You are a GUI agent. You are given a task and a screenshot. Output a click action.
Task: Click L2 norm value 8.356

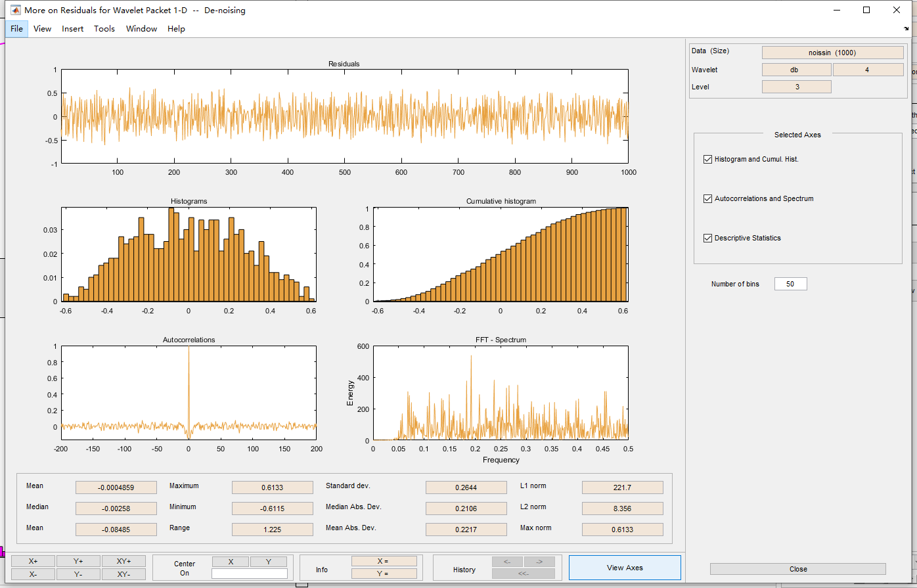coord(623,509)
